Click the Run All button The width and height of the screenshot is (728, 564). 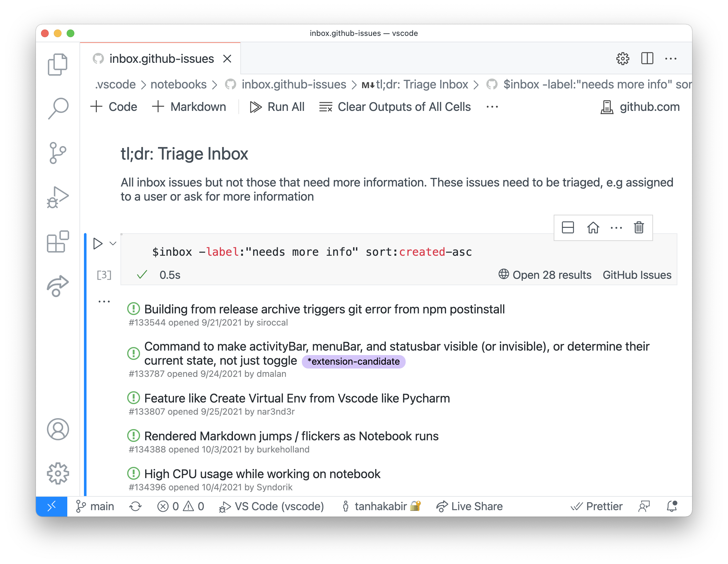[x=277, y=106]
